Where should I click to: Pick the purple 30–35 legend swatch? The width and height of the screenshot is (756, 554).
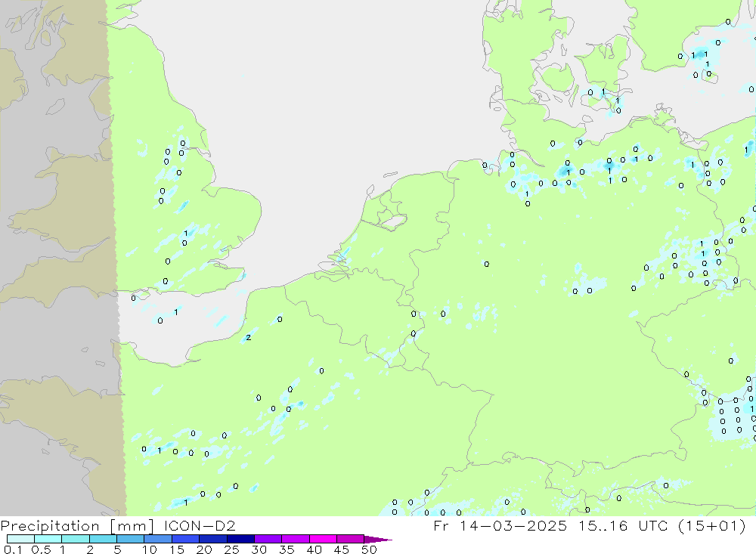268,539
